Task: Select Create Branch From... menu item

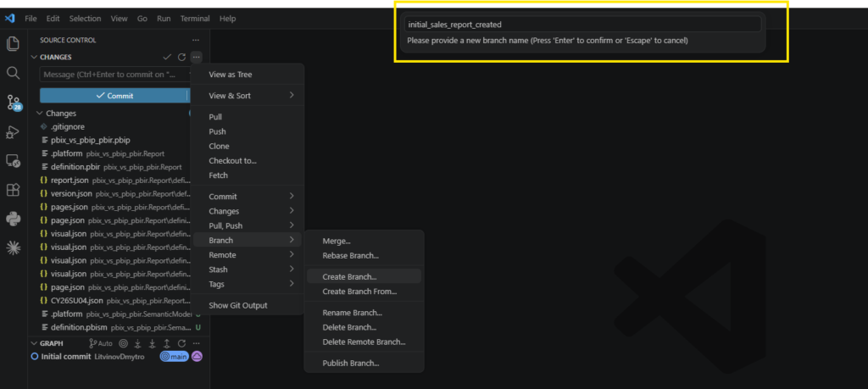Action: click(x=364, y=291)
